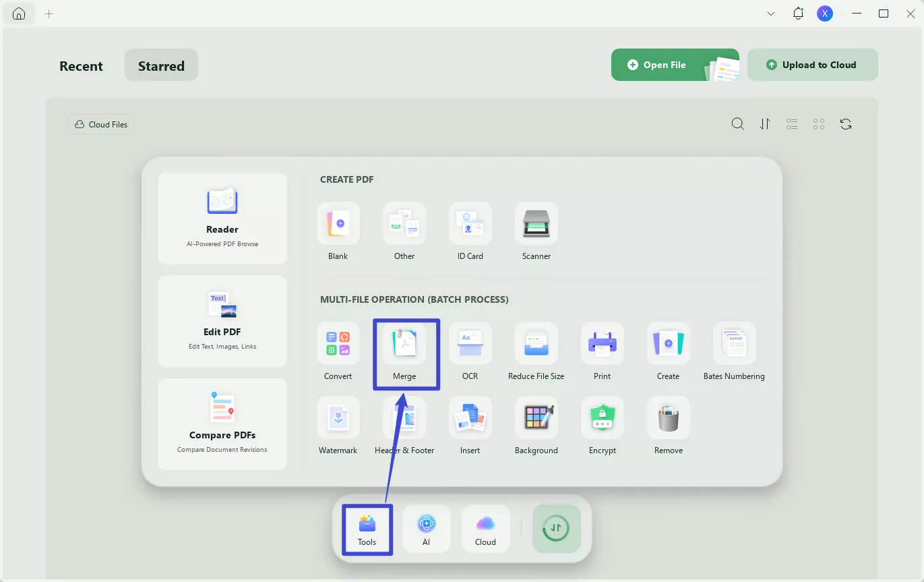The width and height of the screenshot is (924, 582).
Task: Open the notifications bell
Action: [799, 13]
